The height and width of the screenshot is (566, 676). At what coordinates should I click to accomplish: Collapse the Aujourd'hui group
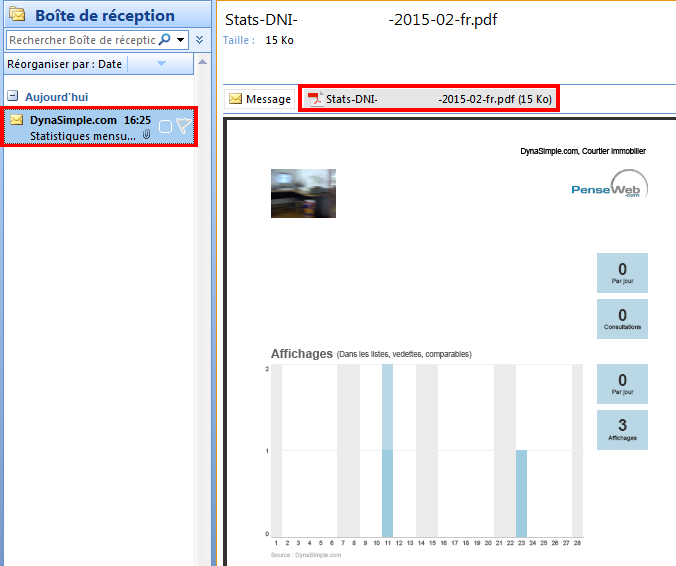pos(13,96)
